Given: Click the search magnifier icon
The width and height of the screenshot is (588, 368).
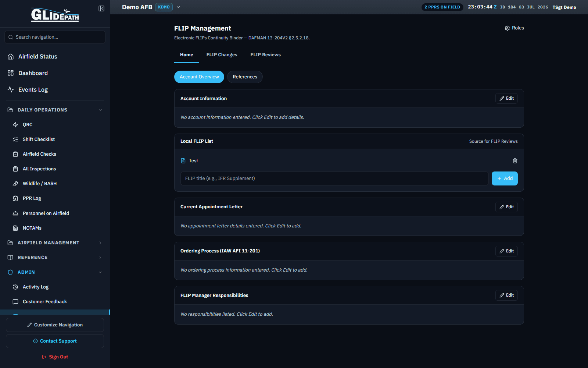Looking at the screenshot, I should pos(11,37).
